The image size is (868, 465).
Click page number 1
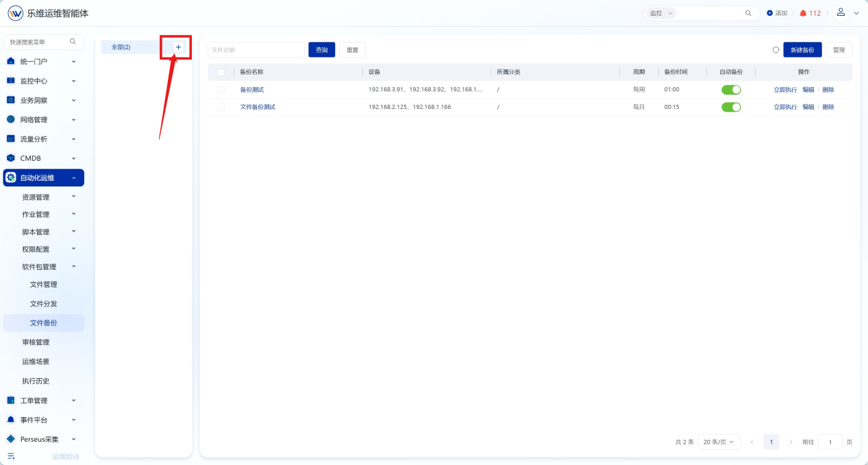pyautogui.click(x=771, y=442)
